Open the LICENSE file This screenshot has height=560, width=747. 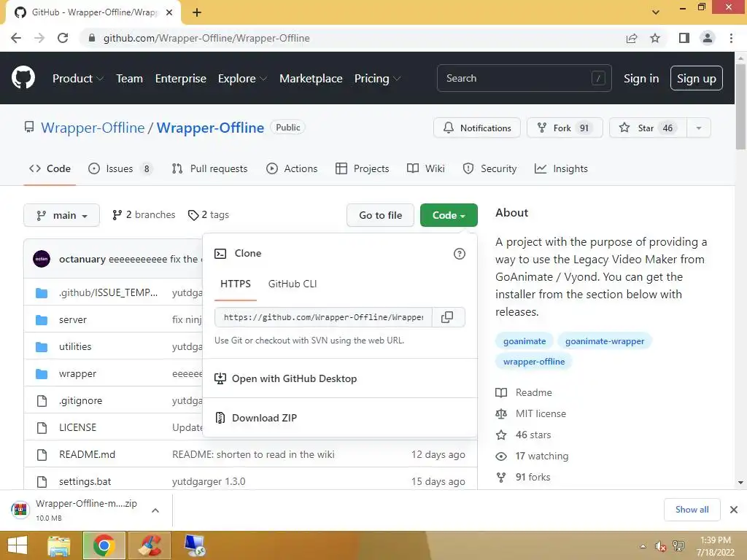[77, 427]
